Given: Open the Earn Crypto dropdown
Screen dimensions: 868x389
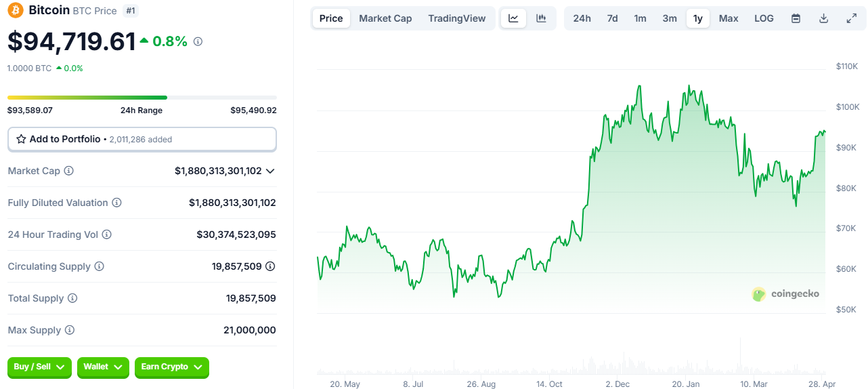Looking at the screenshot, I should [171, 367].
